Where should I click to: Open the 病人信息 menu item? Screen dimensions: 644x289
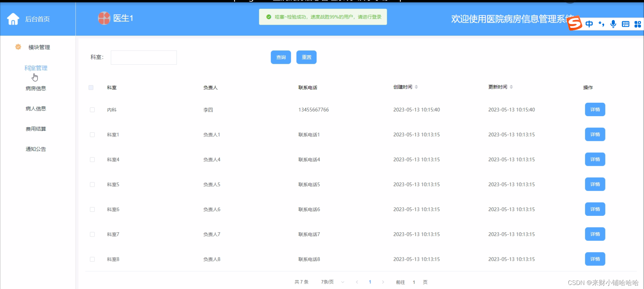click(x=36, y=108)
